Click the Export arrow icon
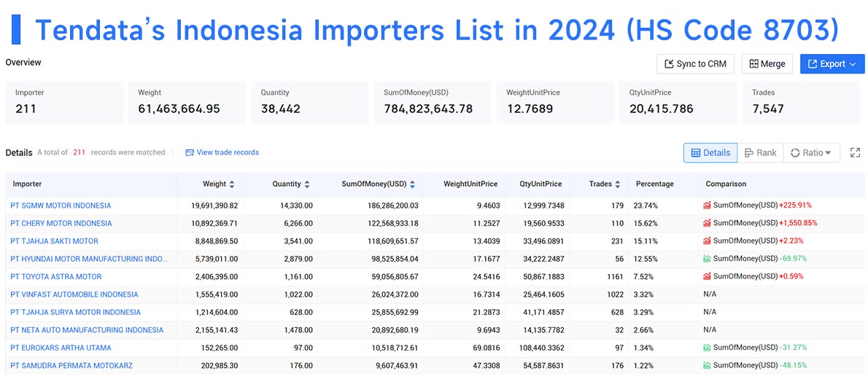The image size is (868, 379). (813, 63)
